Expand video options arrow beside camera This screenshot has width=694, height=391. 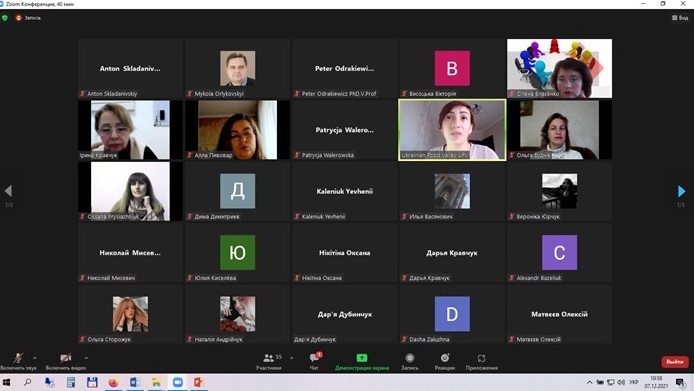[86, 358]
